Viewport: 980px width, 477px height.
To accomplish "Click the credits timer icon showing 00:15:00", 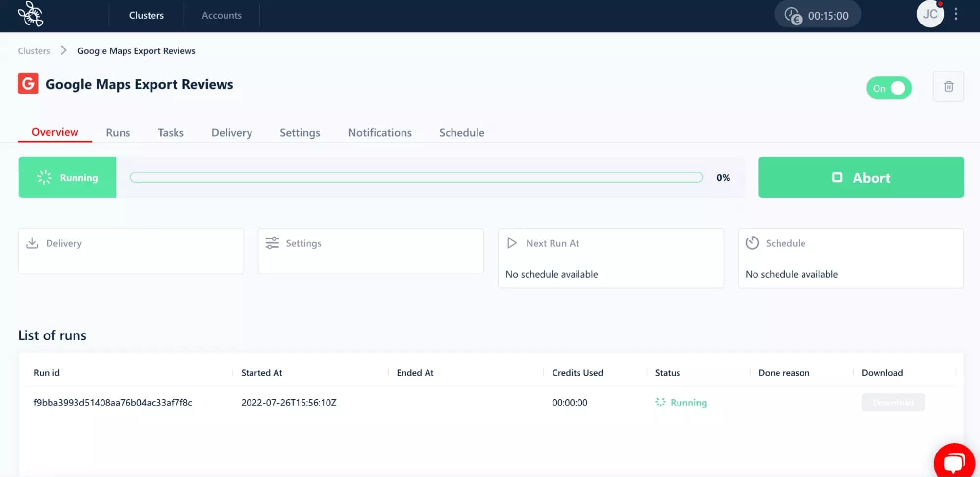I will coord(793,16).
